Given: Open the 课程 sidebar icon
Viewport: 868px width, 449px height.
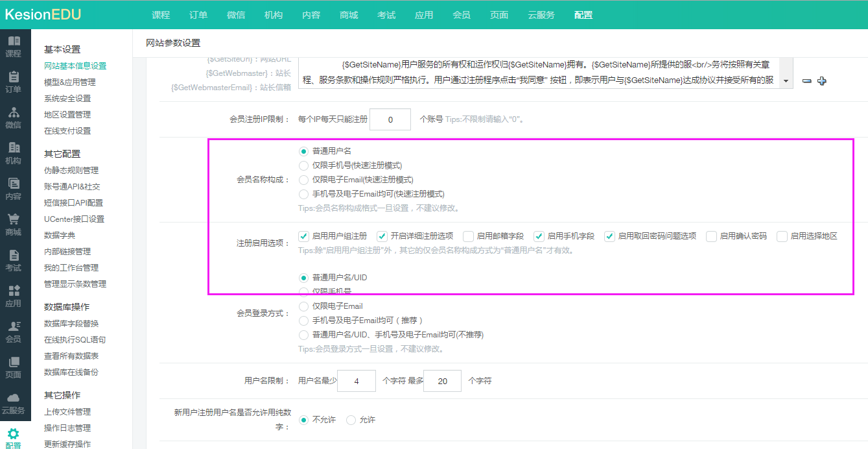Looking at the screenshot, I should (13, 41).
